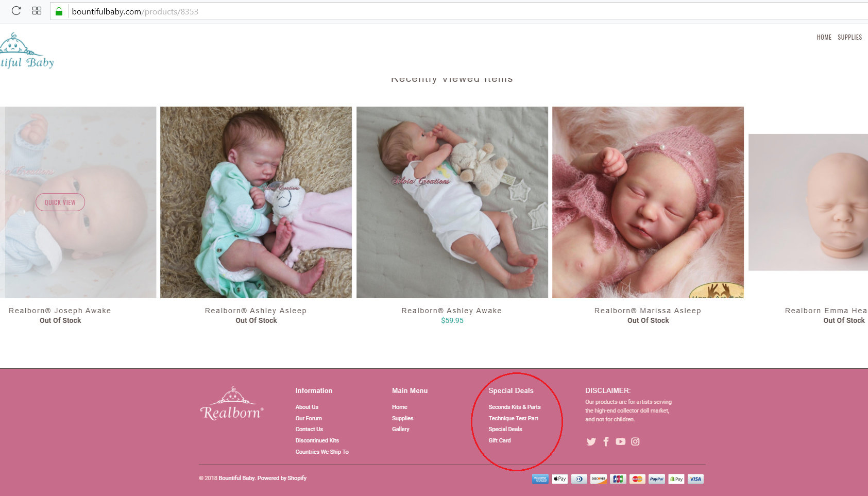Image resolution: width=868 pixels, height=496 pixels.
Task: Select the Realborn® Ashley Asleep title
Action: pyautogui.click(x=256, y=311)
